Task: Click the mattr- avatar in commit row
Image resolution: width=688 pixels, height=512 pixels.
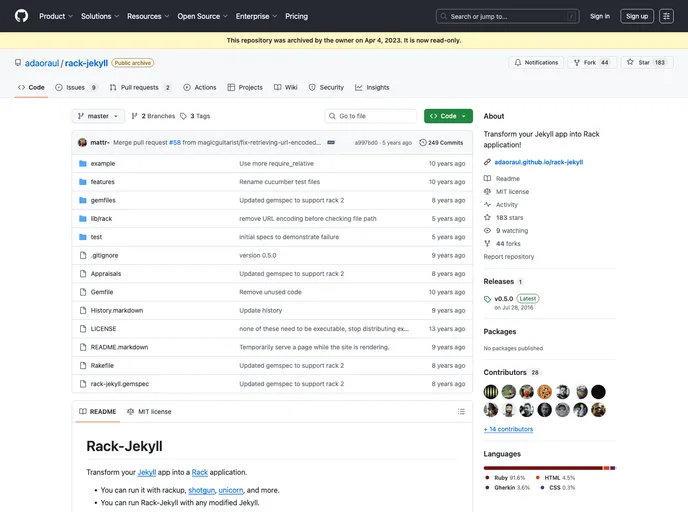Action: click(x=82, y=143)
